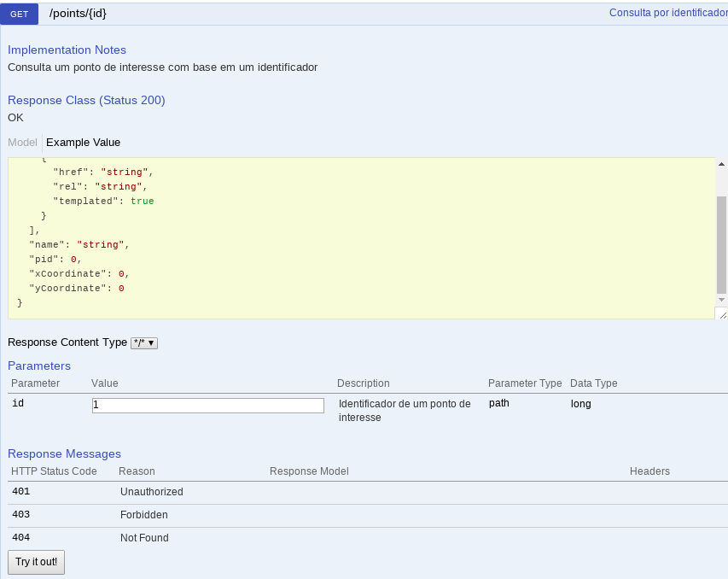Click the "name": "string" line in example
The height and width of the screenshot is (579, 728).
pyautogui.click(x=79, y=245)
